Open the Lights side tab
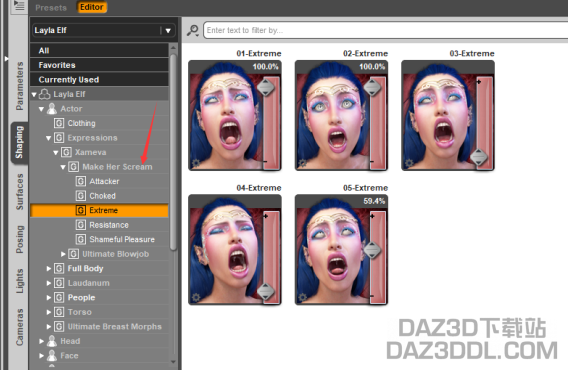Viewport: 568px width, 370px height. tap(19, 281)
